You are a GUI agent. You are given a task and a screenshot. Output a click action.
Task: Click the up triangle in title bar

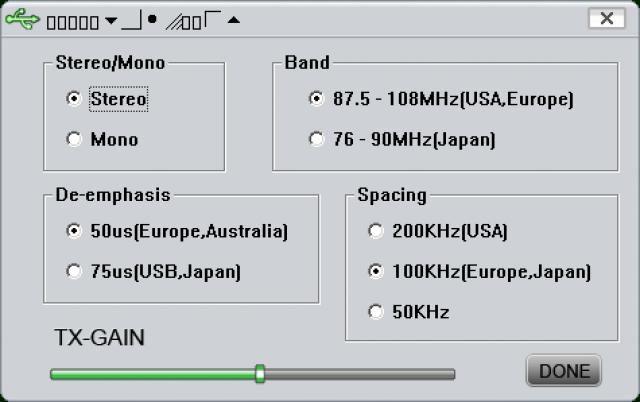[x=233, y=20]
